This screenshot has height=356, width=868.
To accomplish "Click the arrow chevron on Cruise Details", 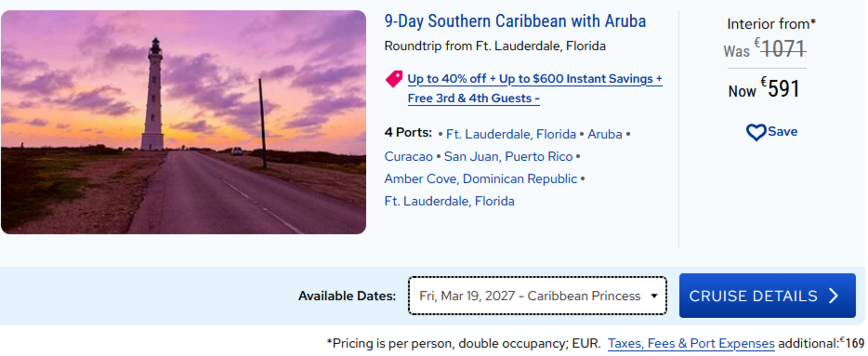I will (834, 296).
